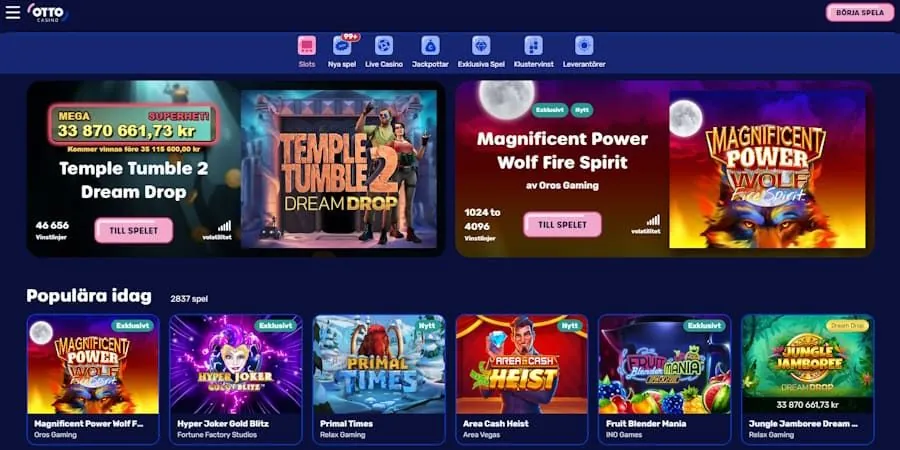Open Jungle Jamboree Dream Drop tile
Viewport: 900px width, 450px height.
808,379
